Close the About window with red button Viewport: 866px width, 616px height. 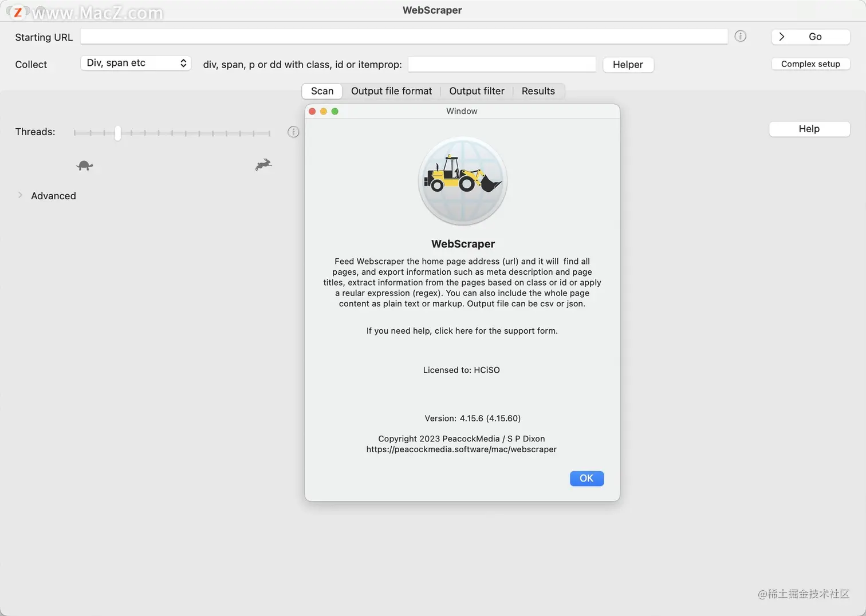click(312, 111)
